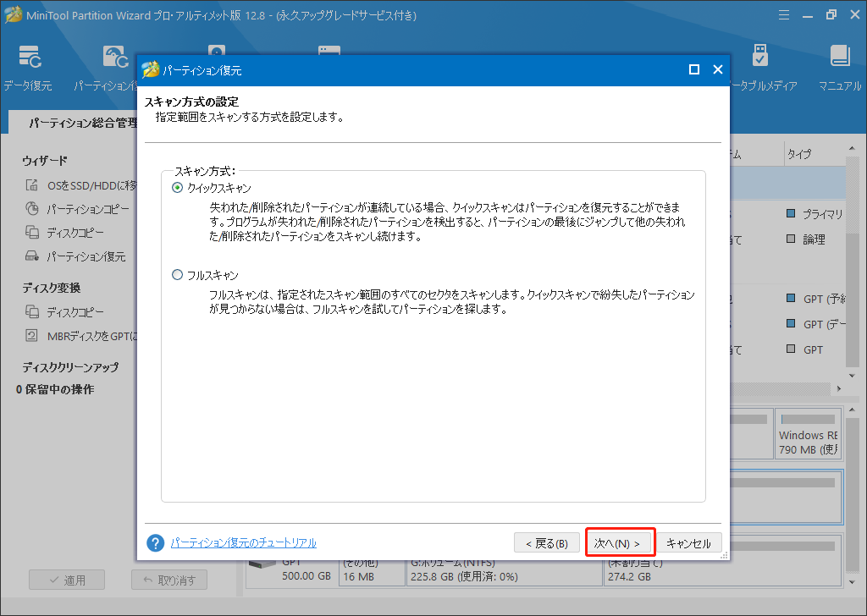Click the パーティション復元 wizard icon in the sidebar
This screenshot has width=867, height=616.
pos(32,256)
